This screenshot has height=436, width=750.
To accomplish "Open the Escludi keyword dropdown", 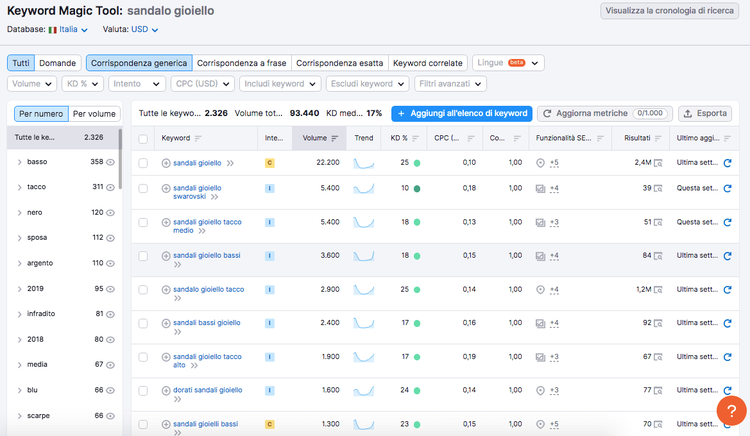I will pos(367,84).
